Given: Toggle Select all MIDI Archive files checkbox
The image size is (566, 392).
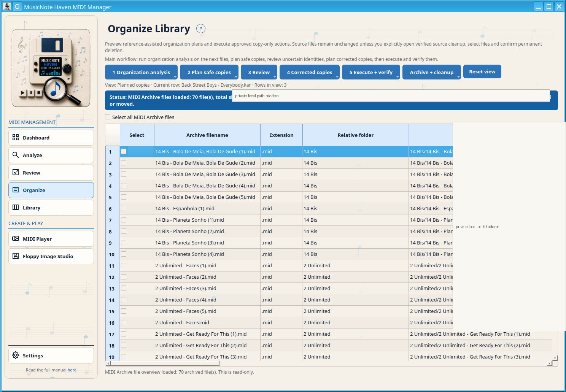Looking at the screenshot, I should pyautogui.click(x=108, y=117).
